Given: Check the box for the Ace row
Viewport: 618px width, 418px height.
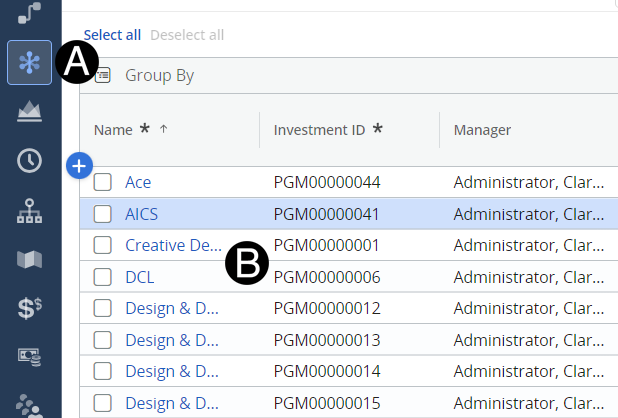Looking at the screenshot, I should tap(102, 183).
